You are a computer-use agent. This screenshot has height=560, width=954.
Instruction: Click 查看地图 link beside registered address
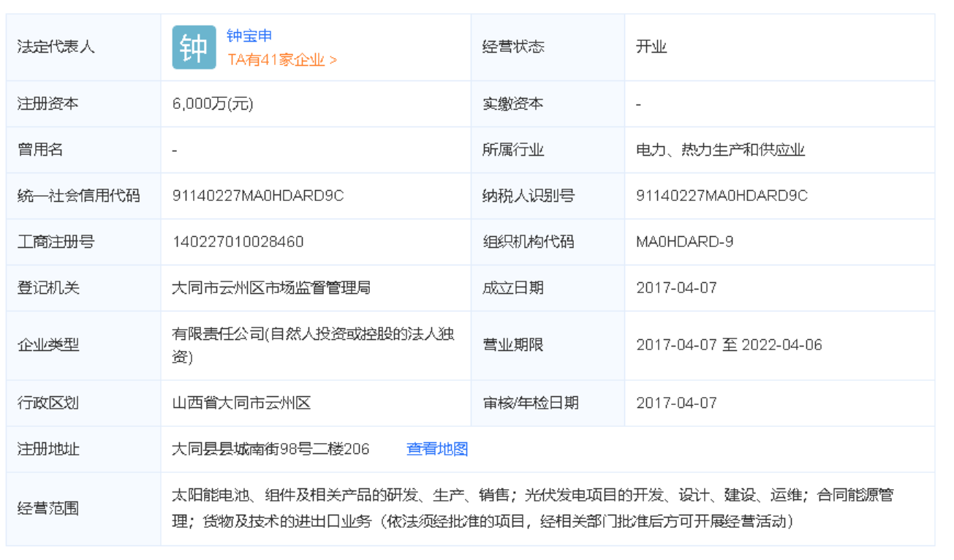tap(436, 449)
